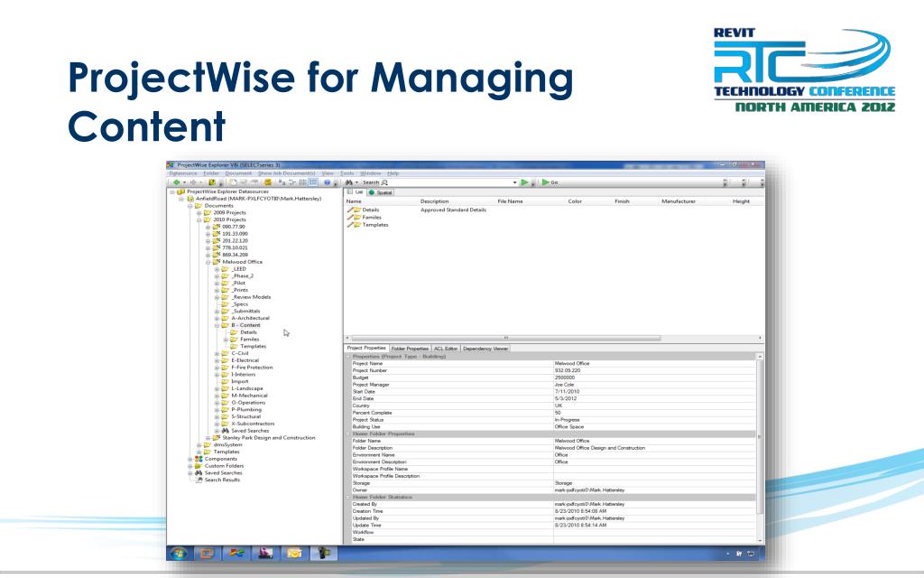Click the Help question-mark toolbar icon

tap(327, 182)
